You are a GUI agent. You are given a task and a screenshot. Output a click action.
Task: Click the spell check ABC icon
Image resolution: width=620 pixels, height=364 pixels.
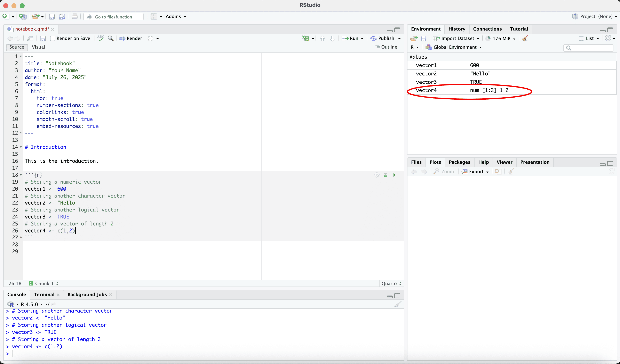101,38
